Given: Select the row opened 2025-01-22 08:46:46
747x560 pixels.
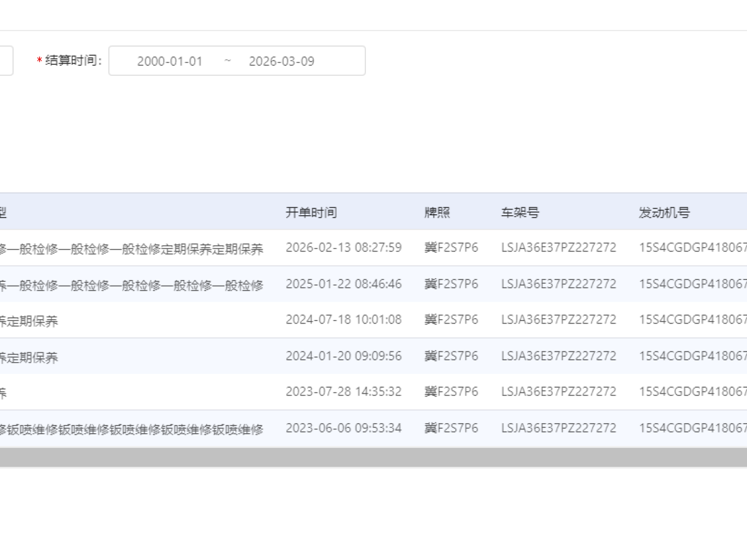Looking at the screenshot, I should pyautogui.click(x=344, y=284).
